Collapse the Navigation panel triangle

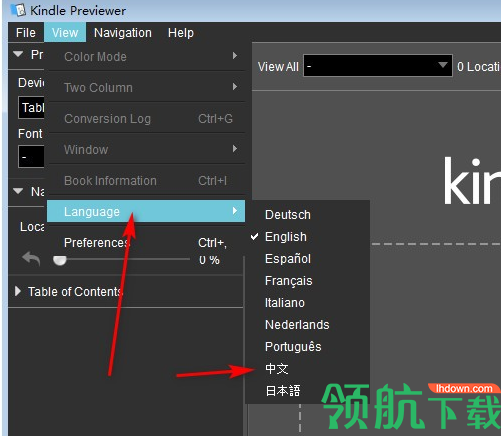point(18,191)
